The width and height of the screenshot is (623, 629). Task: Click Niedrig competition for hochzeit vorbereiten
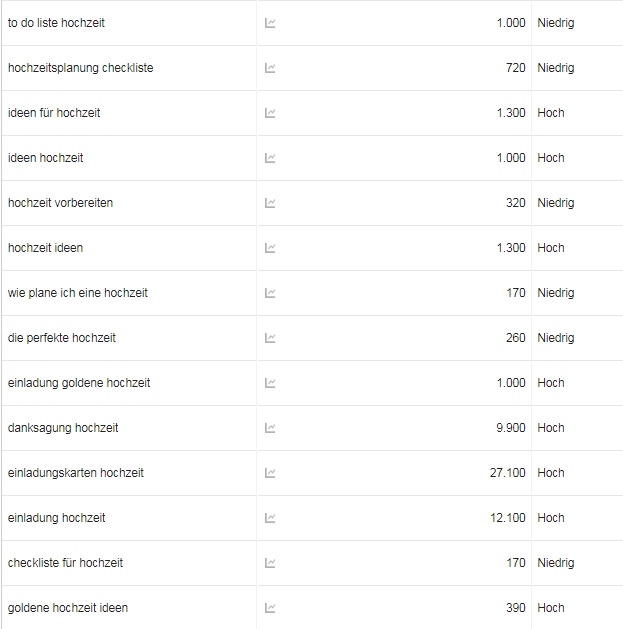click(x=556, y=203)
